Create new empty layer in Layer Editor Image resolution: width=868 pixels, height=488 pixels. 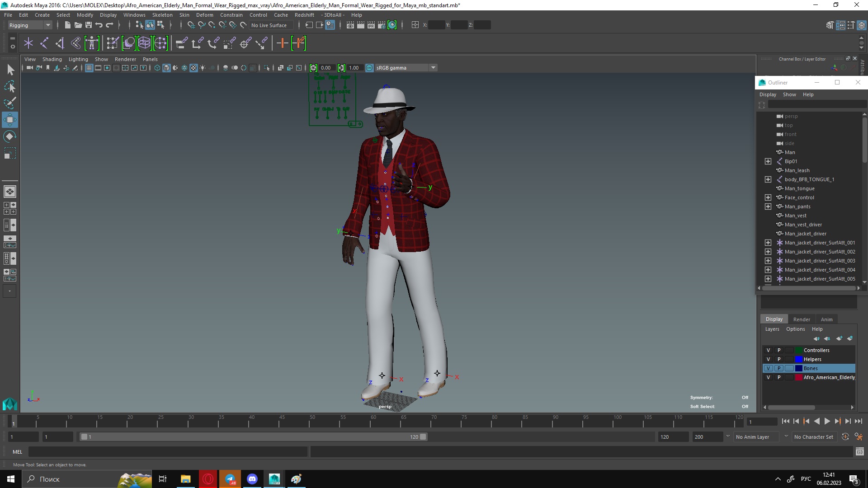pyautogui.click(x=839, y=338)
